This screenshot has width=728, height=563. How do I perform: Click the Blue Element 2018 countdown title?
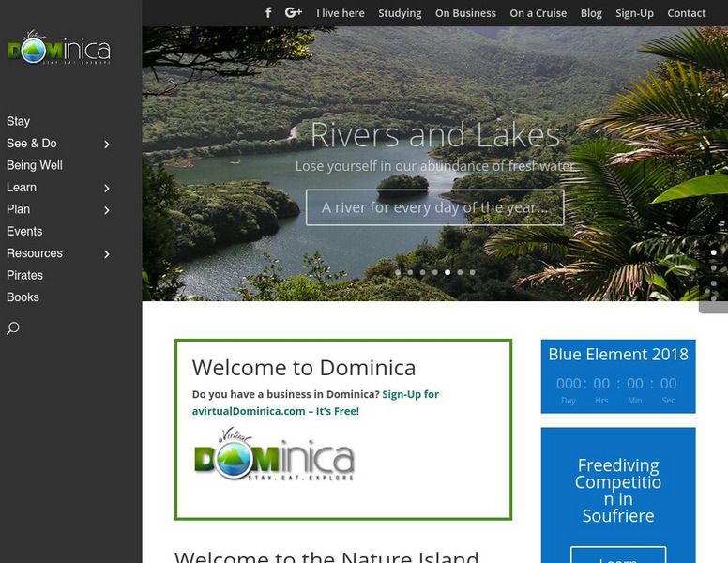click(x=618, y=355)
